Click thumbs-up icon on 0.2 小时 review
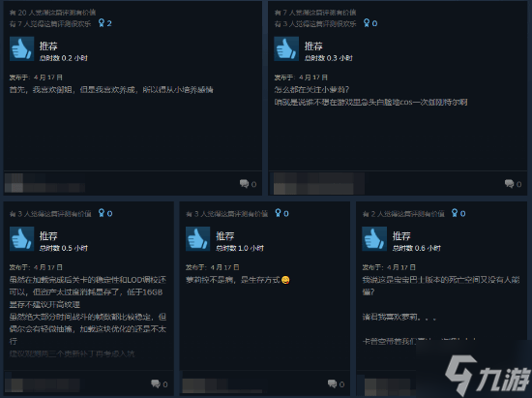532x398 pixels. pos(21,48)
